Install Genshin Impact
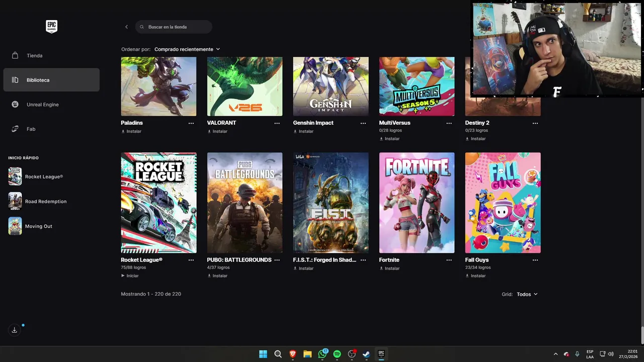The height and width of the screenshot is (362, 644). point(303,131)
